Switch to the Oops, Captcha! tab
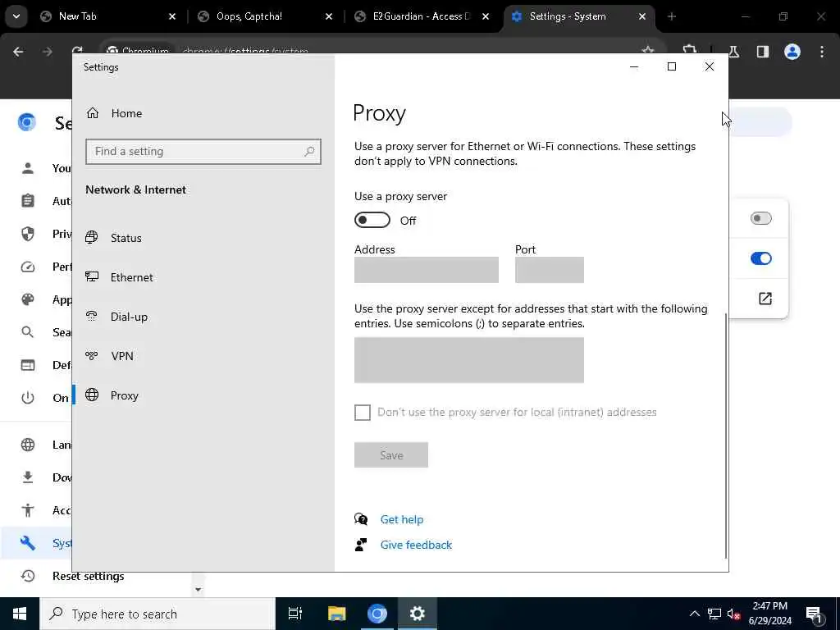Image resolution: width=840 pixels, height=630 pixels. 263,16
